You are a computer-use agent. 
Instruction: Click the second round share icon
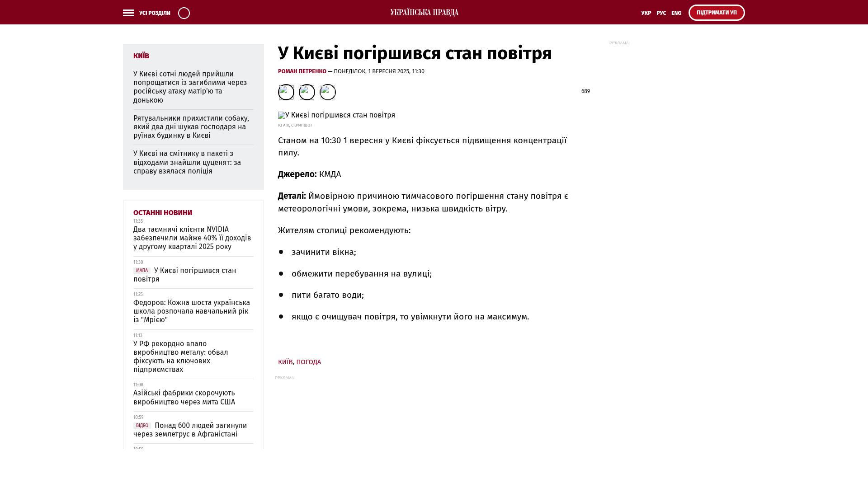point(307,92)
